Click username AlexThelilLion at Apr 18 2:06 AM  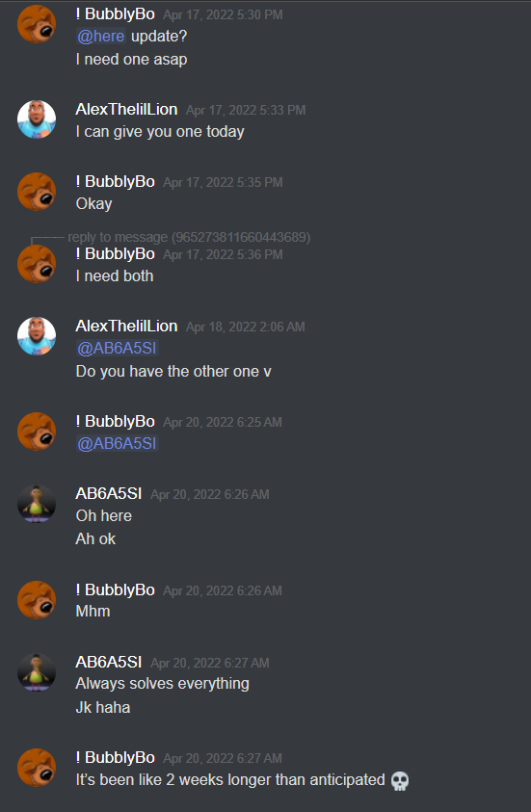tap(126, 326)
